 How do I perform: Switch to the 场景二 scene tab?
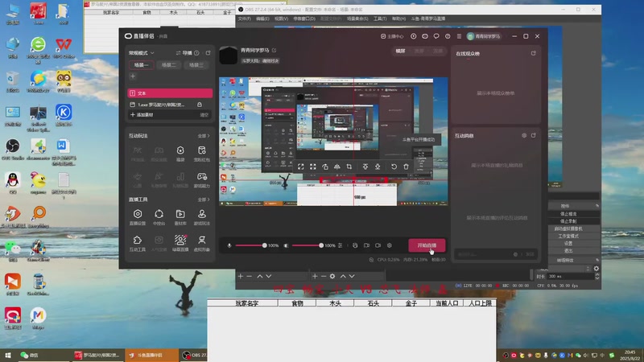(169, 65)
